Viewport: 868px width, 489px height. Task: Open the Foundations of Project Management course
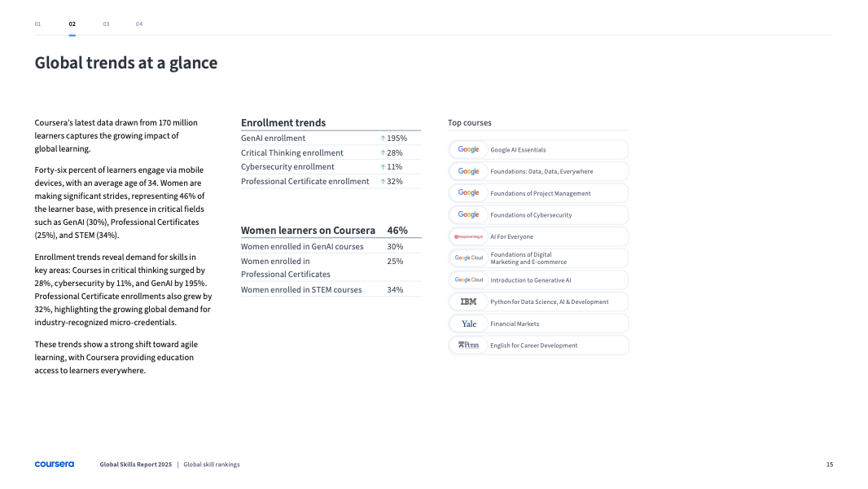pyautogui.click(x=540, y=194)
